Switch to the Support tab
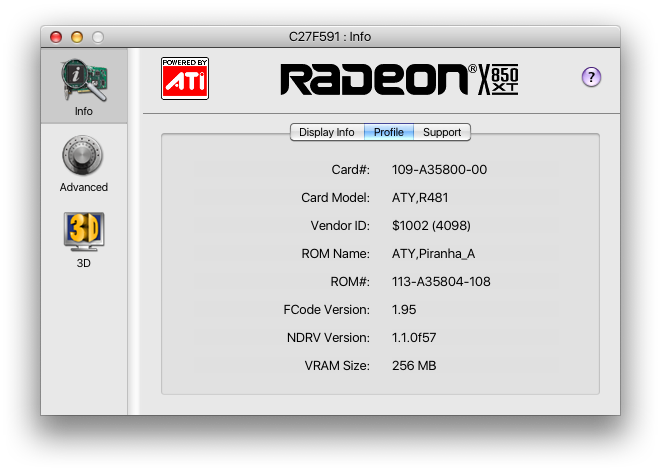 tap(442, 132)
